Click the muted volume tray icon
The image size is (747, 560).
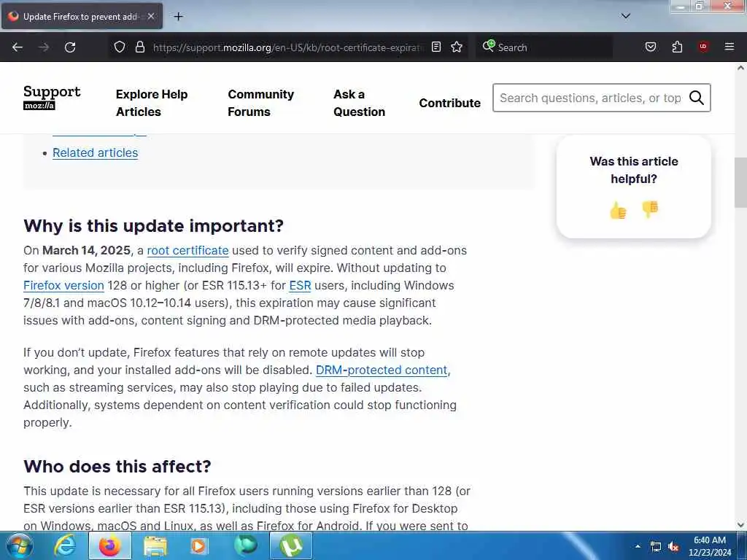click(673, 547)
